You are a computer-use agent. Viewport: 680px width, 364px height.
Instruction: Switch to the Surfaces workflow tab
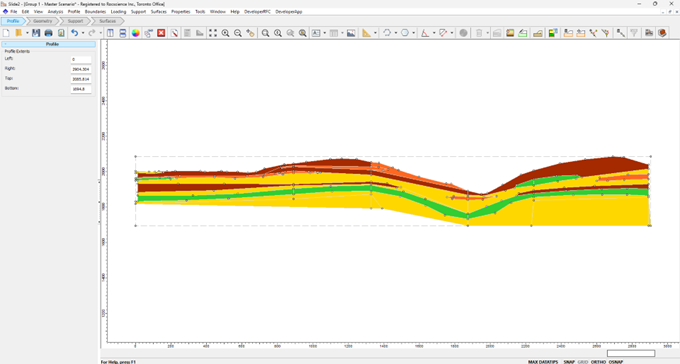[x=107, y=21]
